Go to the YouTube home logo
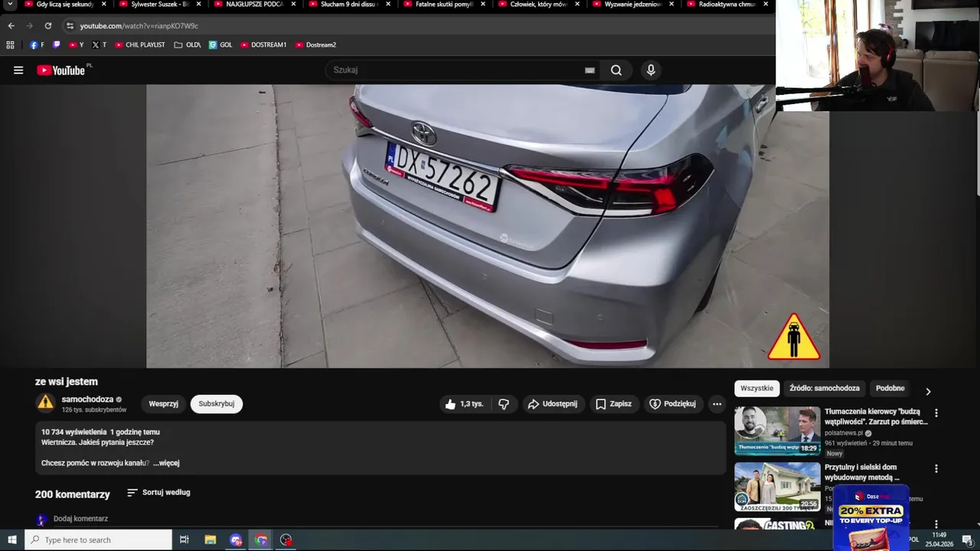Viewport: 980px width, 551px height. click(x=60, y=70)
